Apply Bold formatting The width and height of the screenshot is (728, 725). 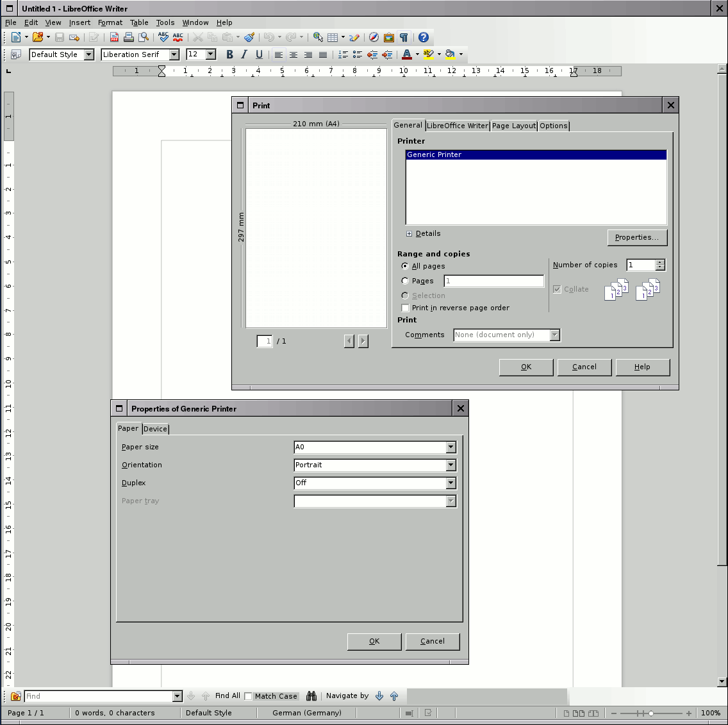[229, 54]
